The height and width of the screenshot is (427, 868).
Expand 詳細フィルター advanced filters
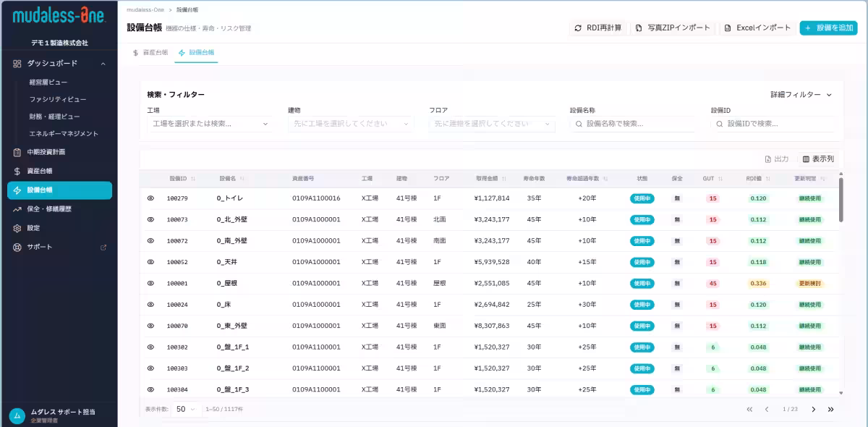tap(801, 95)
